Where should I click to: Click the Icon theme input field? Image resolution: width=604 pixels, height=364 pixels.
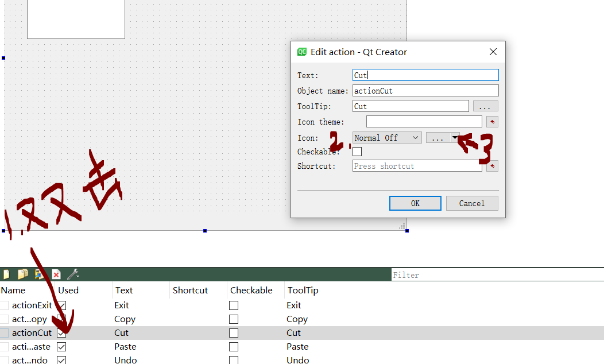pos(424,122)
